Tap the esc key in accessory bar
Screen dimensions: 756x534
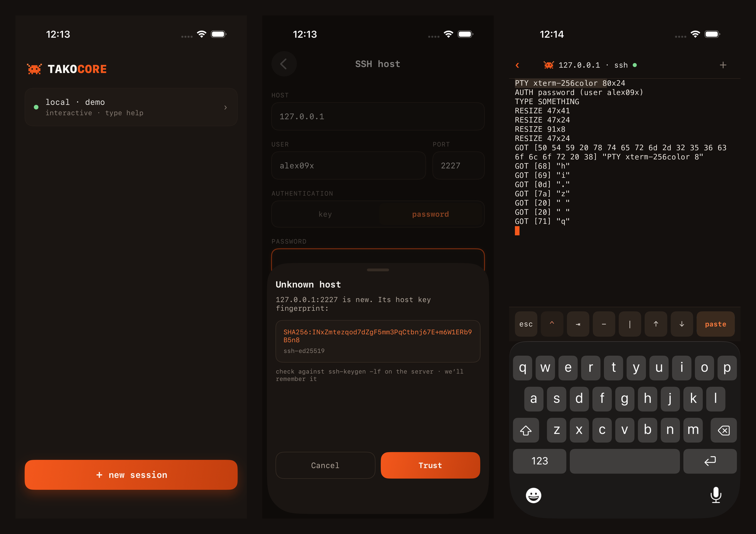tap(526, 324)
